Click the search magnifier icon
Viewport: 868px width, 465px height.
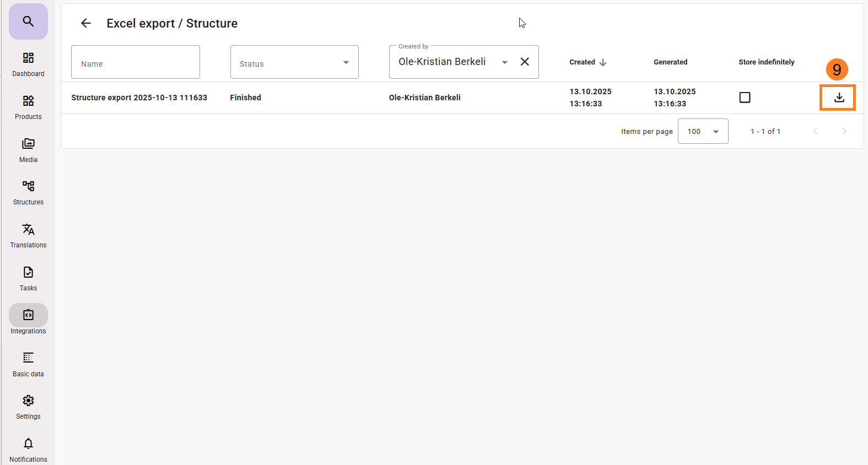[28, 21]
